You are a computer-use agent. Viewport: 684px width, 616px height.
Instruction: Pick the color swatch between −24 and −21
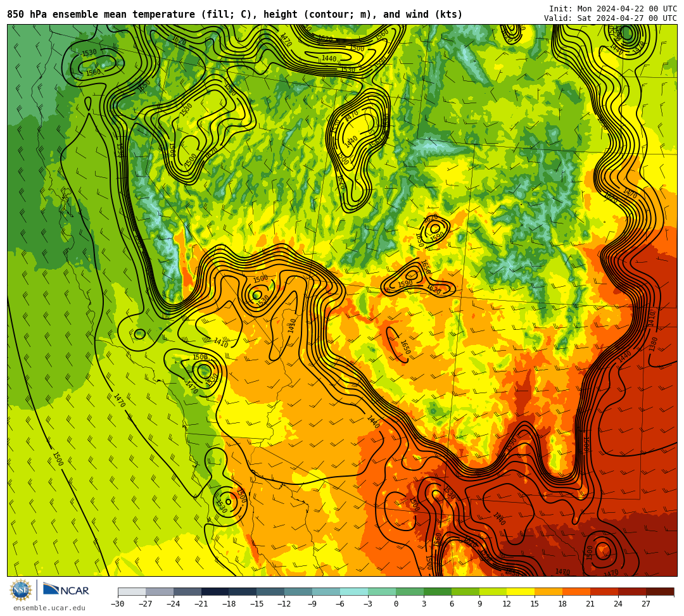pos(187,591)
